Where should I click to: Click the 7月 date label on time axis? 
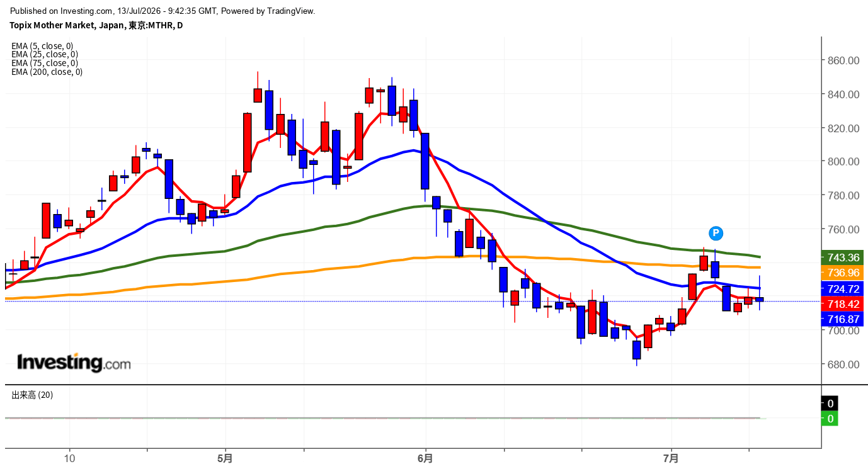pyautogui.click(x=671, y=458)
